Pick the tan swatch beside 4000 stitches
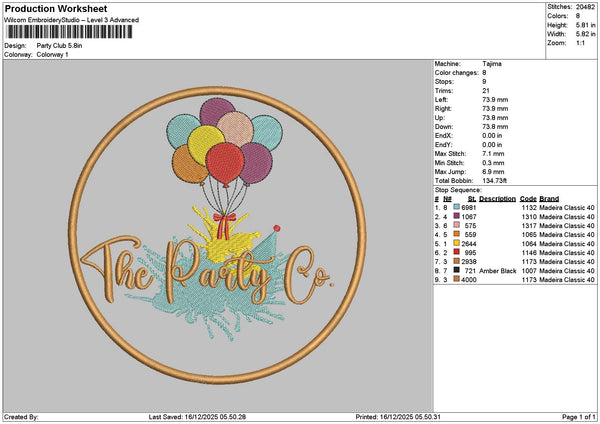This screenshot has height=424, width=600. point(457,279)
